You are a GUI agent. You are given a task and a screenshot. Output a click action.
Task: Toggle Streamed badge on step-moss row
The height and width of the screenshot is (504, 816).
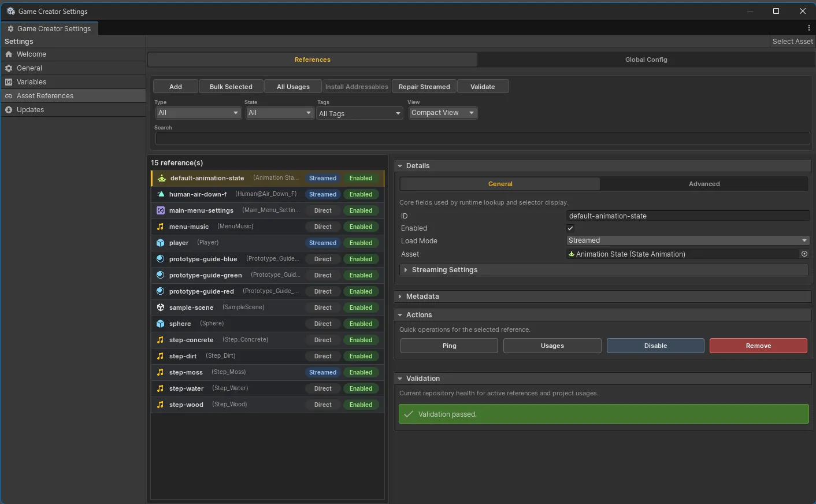point(322,372)
